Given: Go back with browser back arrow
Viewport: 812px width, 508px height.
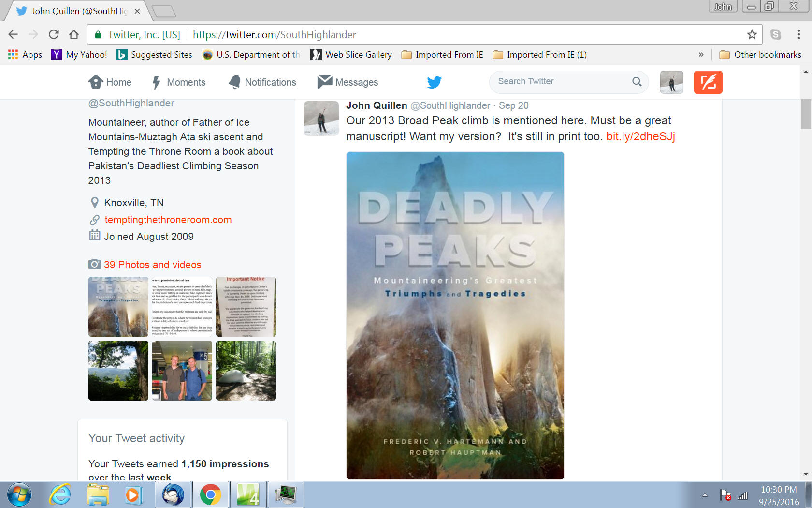Looking at the screenshot, I should tap(13, 34).
